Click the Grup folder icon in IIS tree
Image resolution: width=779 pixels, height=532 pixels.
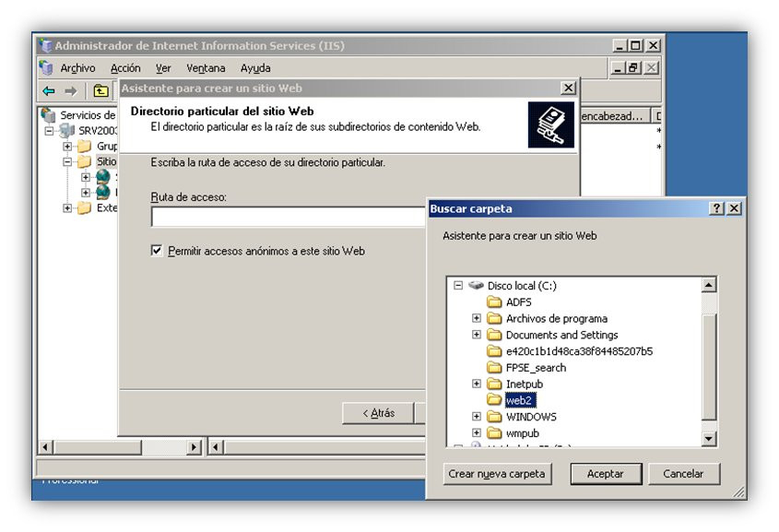tap(85, 146)
